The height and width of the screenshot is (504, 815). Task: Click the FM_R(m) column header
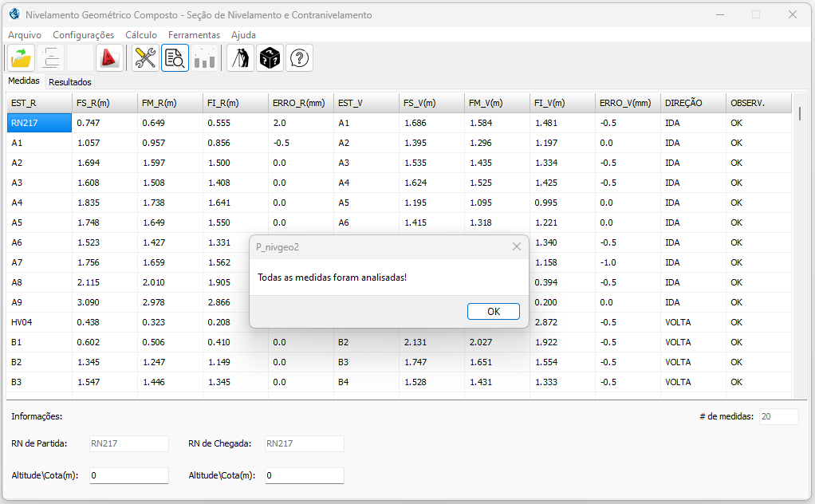coord(170,103)
